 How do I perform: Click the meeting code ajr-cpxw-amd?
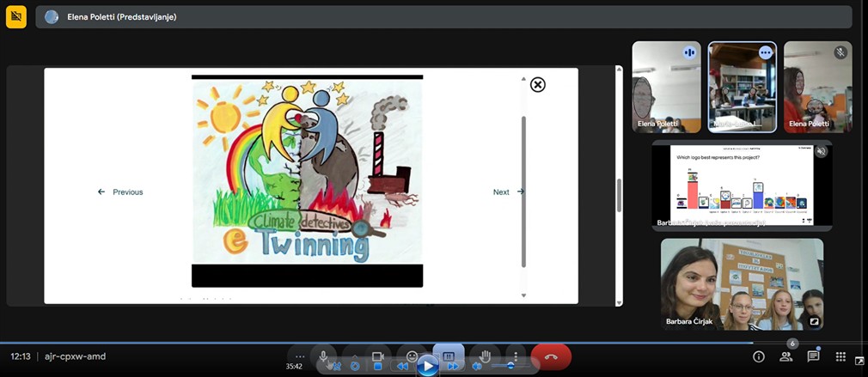pos(75,356)
